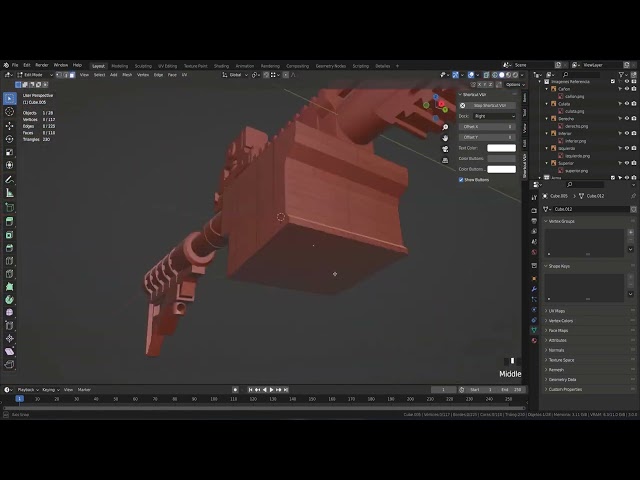Select the Annotate pencil tool

[x=10, y=180]
